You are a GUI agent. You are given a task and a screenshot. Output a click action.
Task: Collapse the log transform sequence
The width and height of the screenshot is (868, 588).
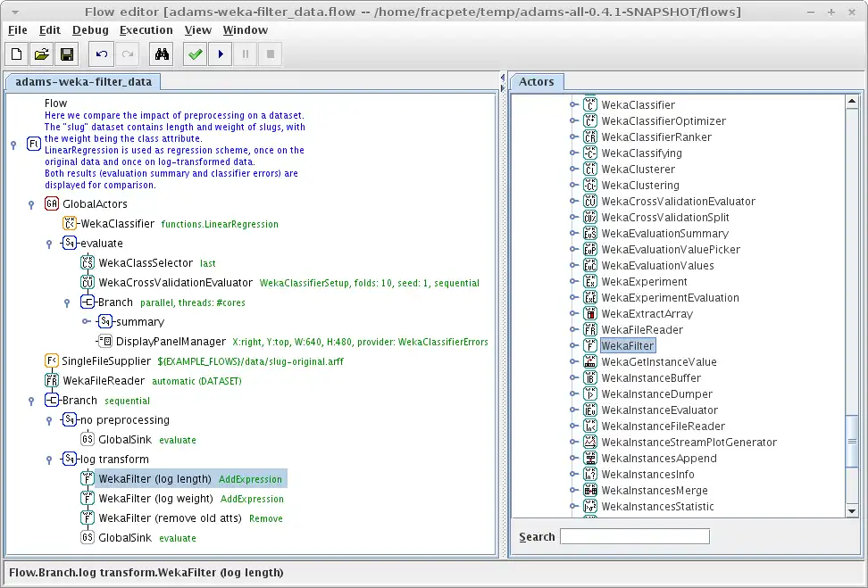[49, 460]
